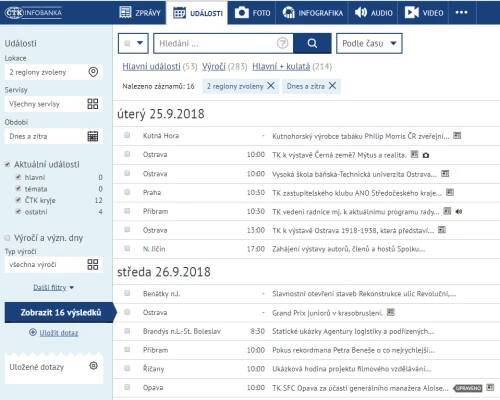Click the search help question mark icon

click(283, 43)
